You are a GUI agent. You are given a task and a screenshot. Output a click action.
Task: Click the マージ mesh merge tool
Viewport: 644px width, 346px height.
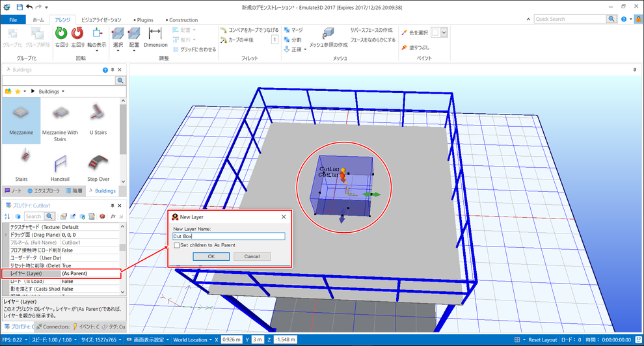293,30
